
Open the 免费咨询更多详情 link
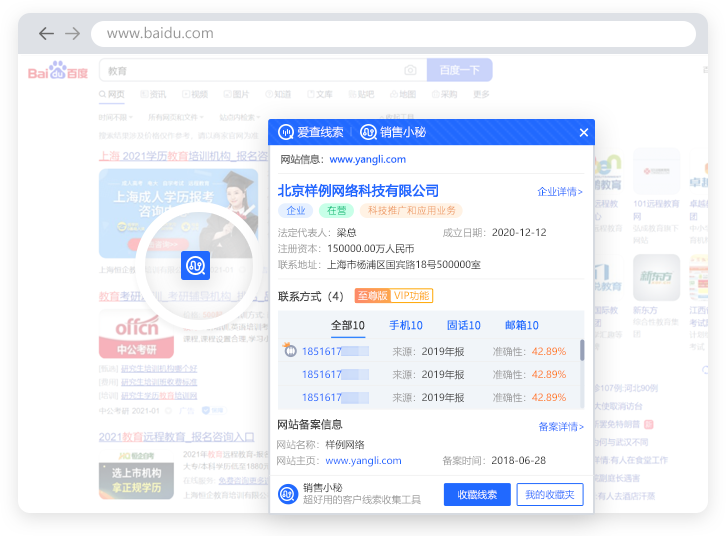click(x=243, y=481)
